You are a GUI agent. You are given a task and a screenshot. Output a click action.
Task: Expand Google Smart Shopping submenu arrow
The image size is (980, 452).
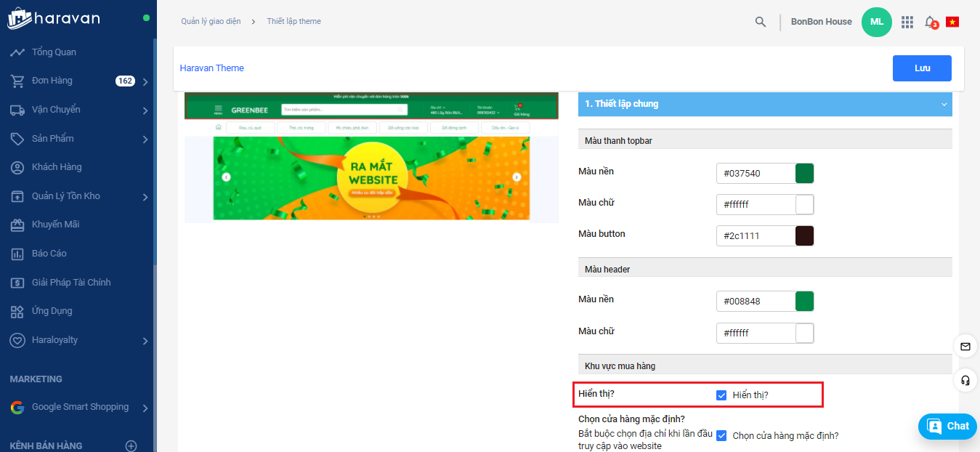pyautogui.click(x=145, y=408)
